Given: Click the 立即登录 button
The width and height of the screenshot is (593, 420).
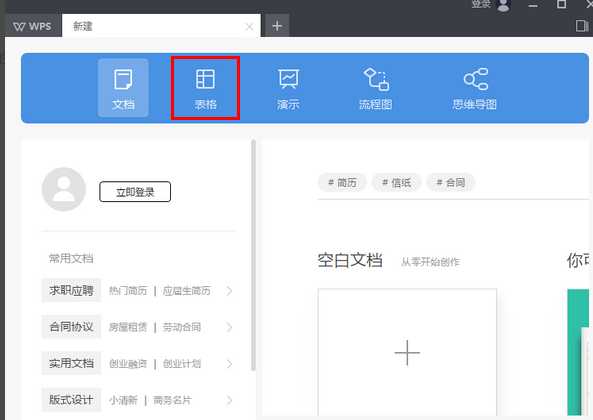Looking at the screenshot, I should pos(135,192).
